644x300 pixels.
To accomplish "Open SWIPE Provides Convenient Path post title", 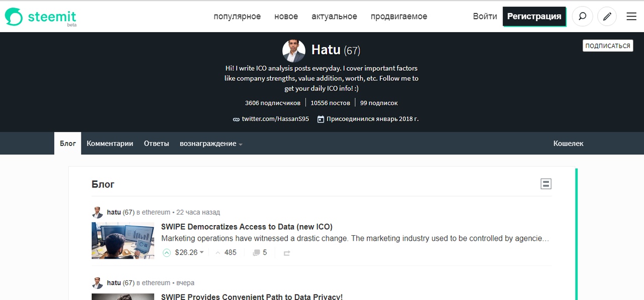I will click(252, 297).
